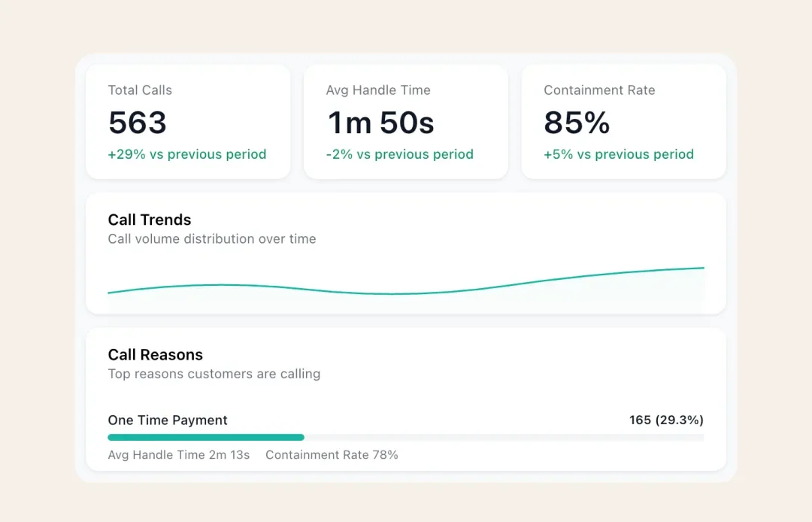Click the Call Trends heading
Screen dimensions: 812x522
pos(150,220)
